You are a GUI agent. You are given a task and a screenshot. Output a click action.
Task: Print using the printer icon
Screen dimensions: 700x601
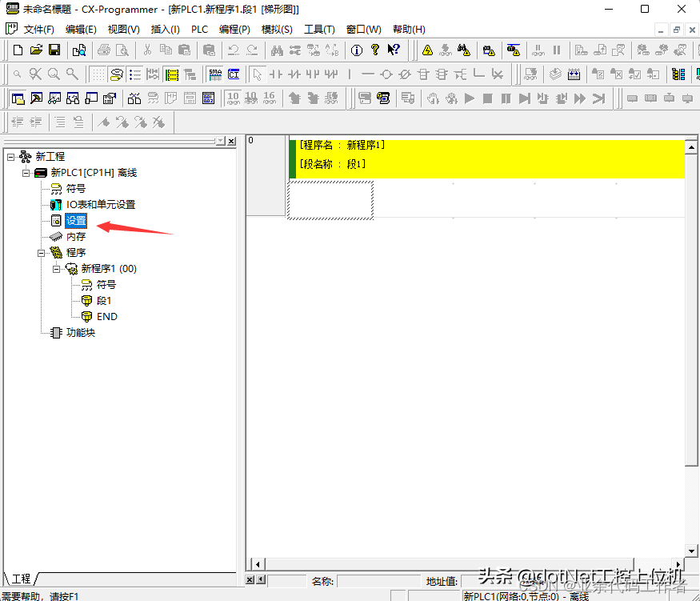point(103,50)
